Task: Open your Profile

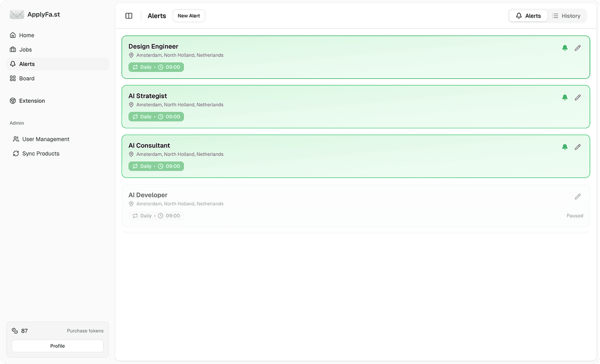Action: 57,346
